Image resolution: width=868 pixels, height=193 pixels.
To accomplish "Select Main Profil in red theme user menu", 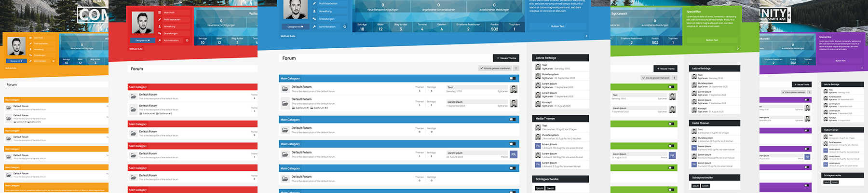I will point(169,13).
